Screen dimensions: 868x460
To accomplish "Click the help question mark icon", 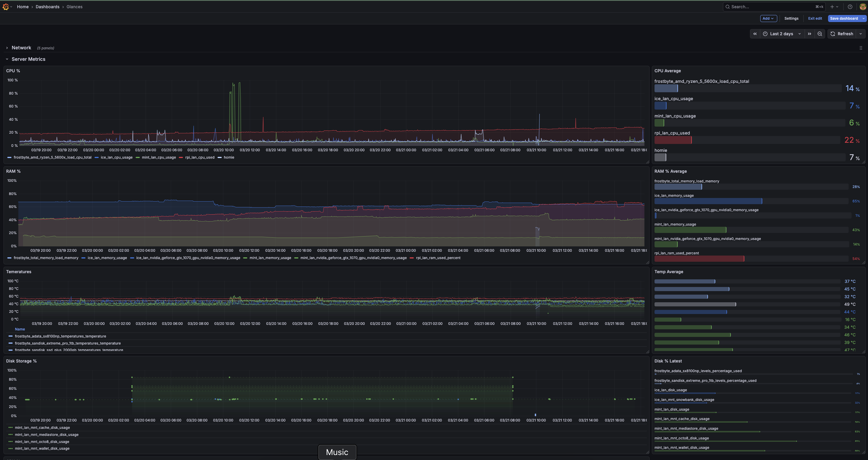I will point(850,7).
